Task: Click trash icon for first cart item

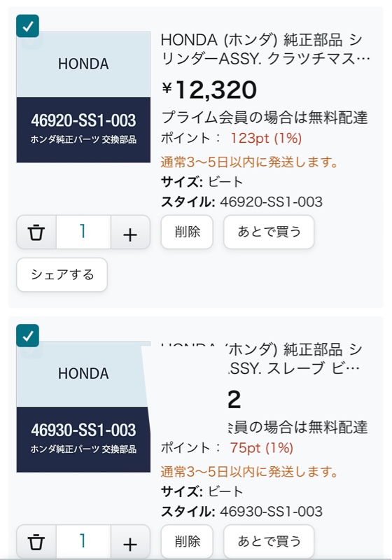Action: tap(36, 232)
